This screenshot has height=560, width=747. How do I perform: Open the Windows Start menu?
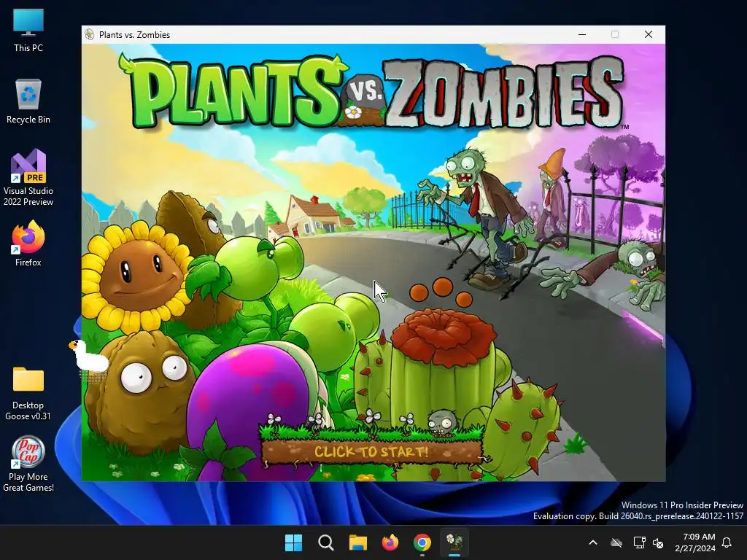tap(293, 542)
